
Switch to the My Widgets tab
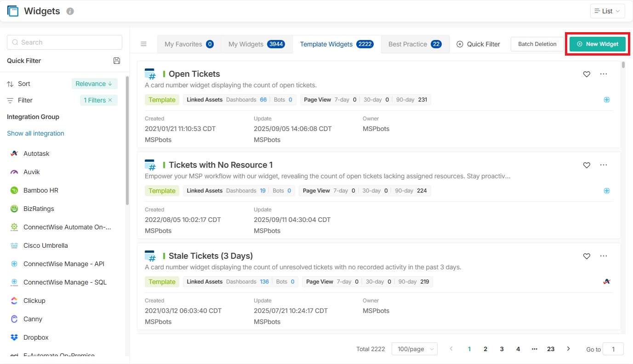pos(257,44)
